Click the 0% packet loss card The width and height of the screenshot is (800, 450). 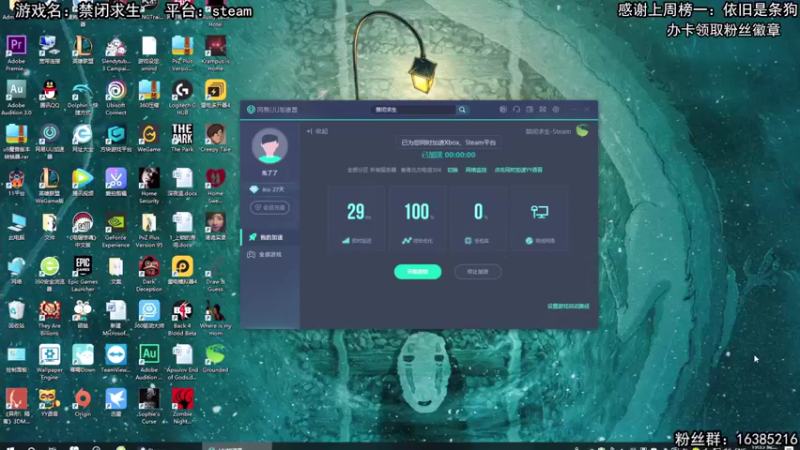point(478,218)
